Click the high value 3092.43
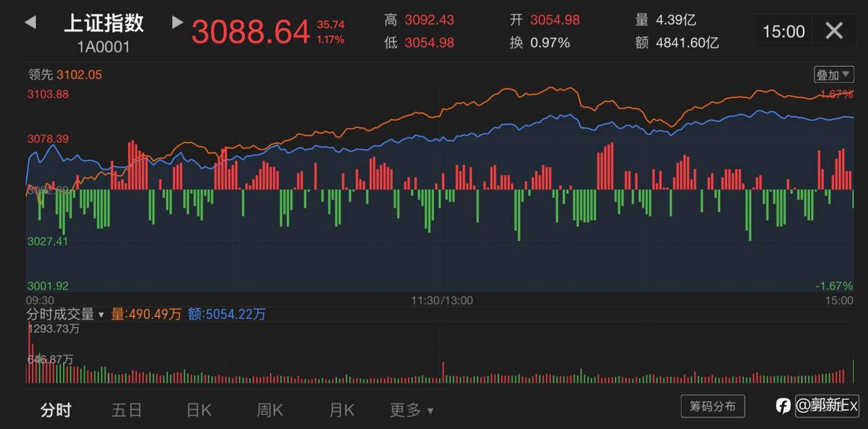868x429 pixels. point(429,20)
